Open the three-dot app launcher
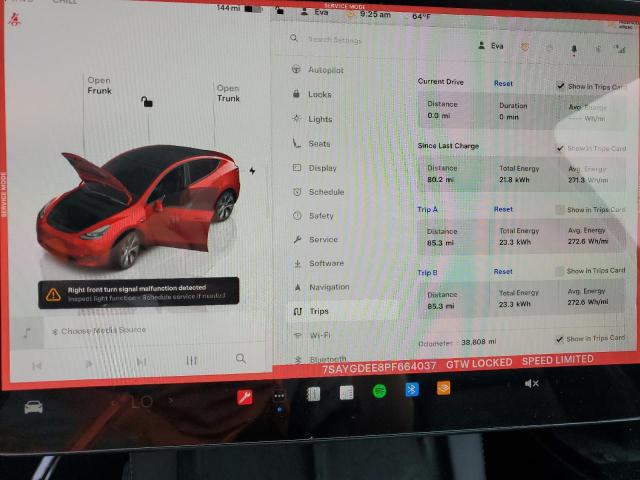The height and width of the screenshot is (480, 640). point(279,396)
